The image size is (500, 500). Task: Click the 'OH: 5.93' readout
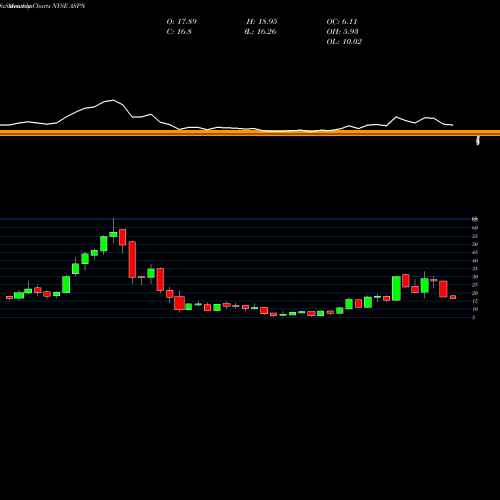coord(342,32)
